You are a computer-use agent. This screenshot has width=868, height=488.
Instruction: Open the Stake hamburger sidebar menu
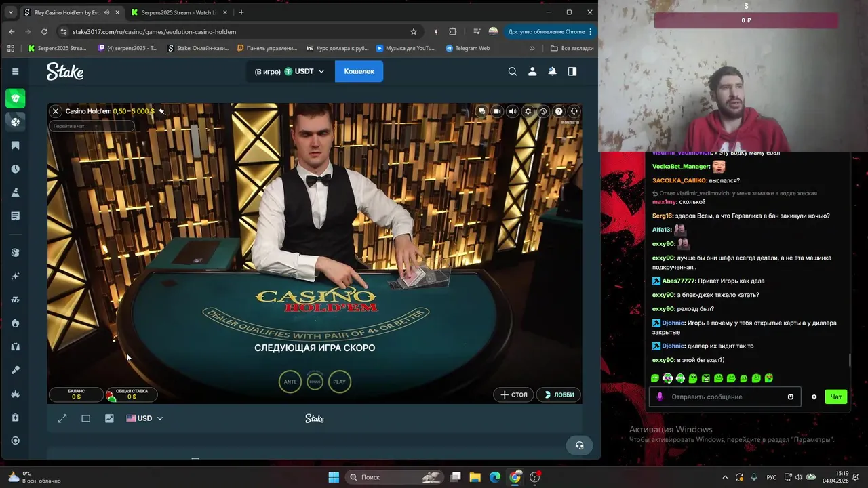(x=15, y=71)
